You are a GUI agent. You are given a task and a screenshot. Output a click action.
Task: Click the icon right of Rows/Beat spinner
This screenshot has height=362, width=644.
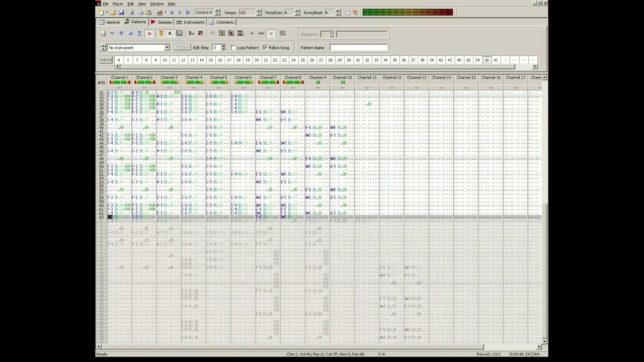click(347, 13)
